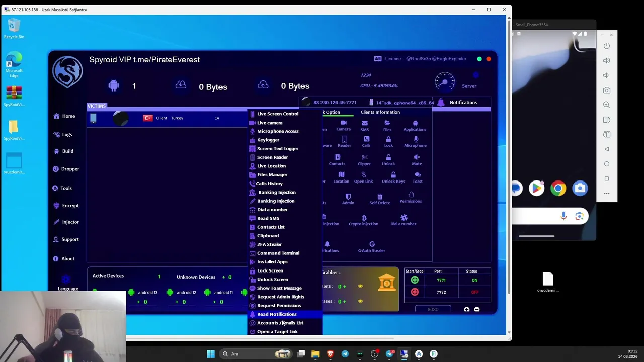644x362 pixels.
Task: Click the Crypto injection bitcoin icon
Action: 363,220
